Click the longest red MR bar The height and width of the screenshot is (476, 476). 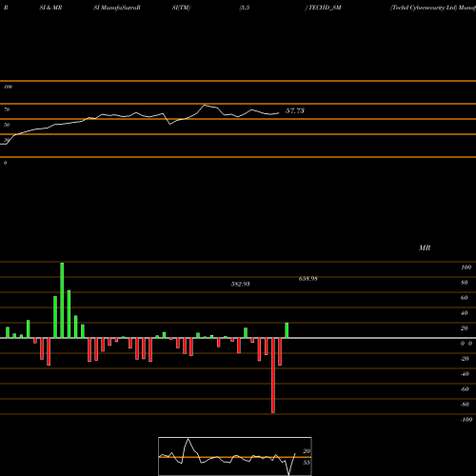[x=273, y=375]
